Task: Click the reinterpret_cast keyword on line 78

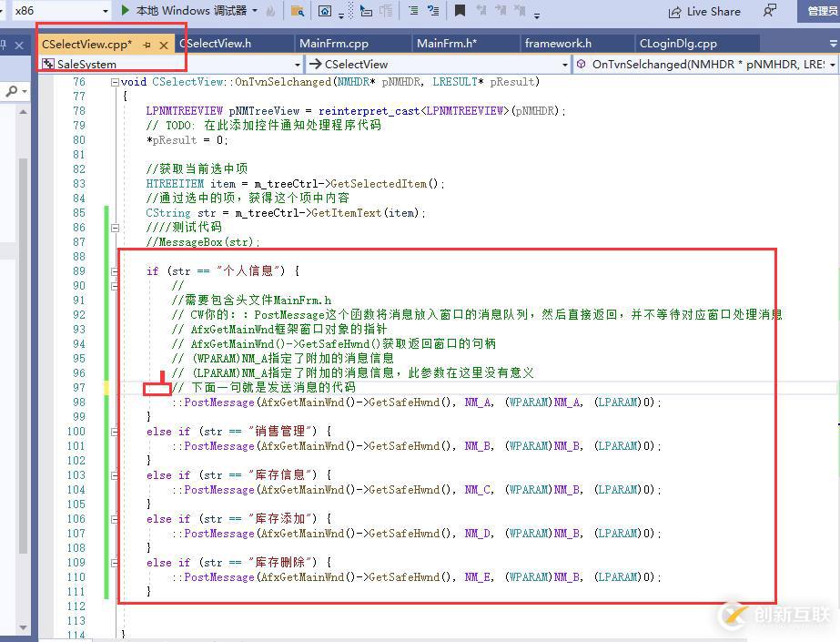Action: click(369, 111)
